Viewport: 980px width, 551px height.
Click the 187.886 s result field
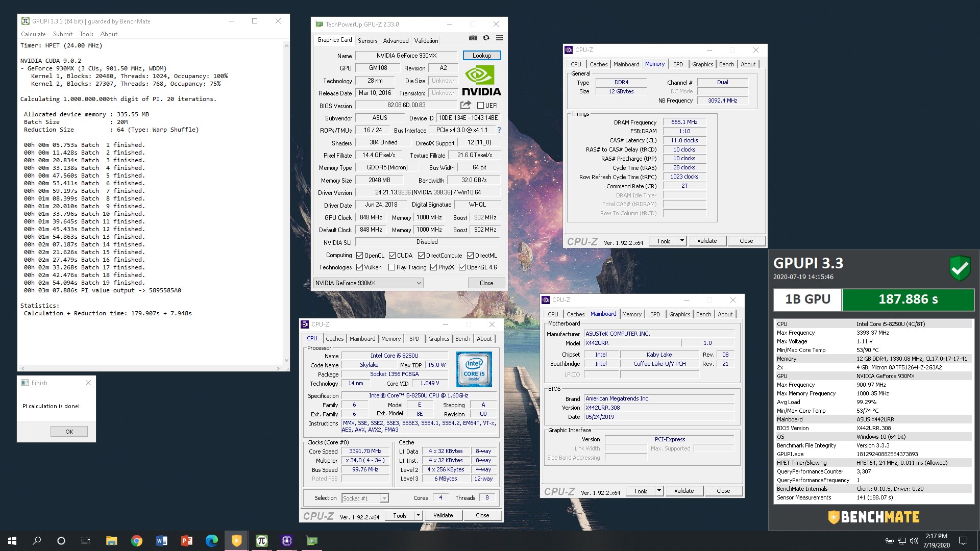pos(908,299)
